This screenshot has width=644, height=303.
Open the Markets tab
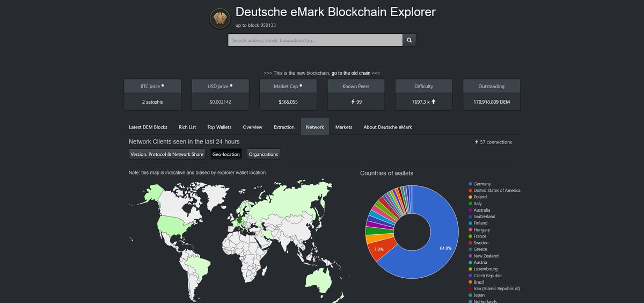(343, 127)
